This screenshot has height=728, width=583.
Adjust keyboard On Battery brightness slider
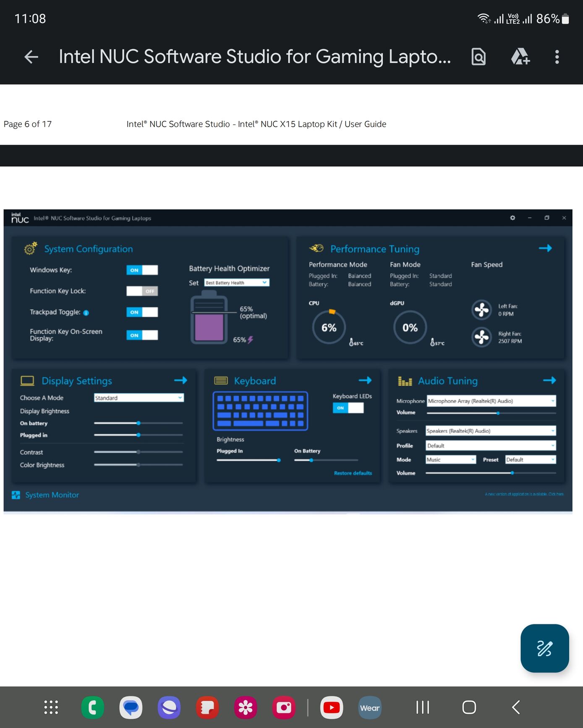[326, 460]
